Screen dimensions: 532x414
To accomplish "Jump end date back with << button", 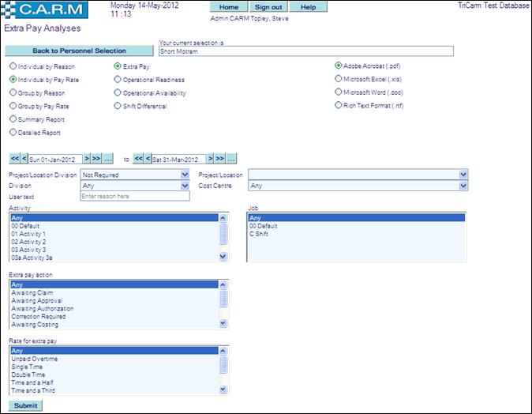I will [x=139, y=159].
